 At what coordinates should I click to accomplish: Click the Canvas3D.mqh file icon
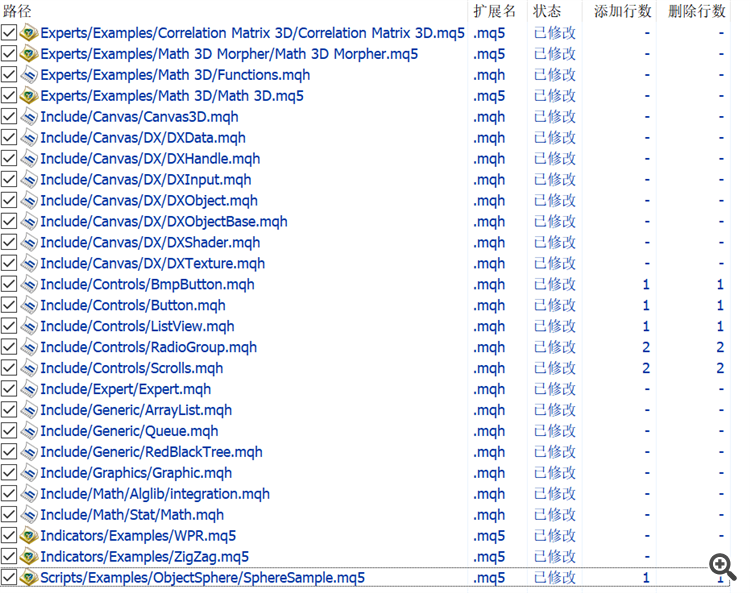pos(29,117)
